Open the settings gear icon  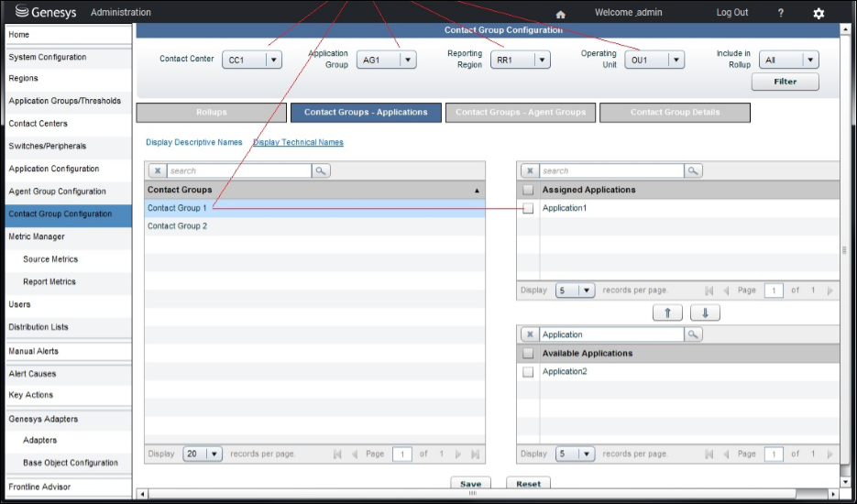pyautogui.click(x=819, y=14)
